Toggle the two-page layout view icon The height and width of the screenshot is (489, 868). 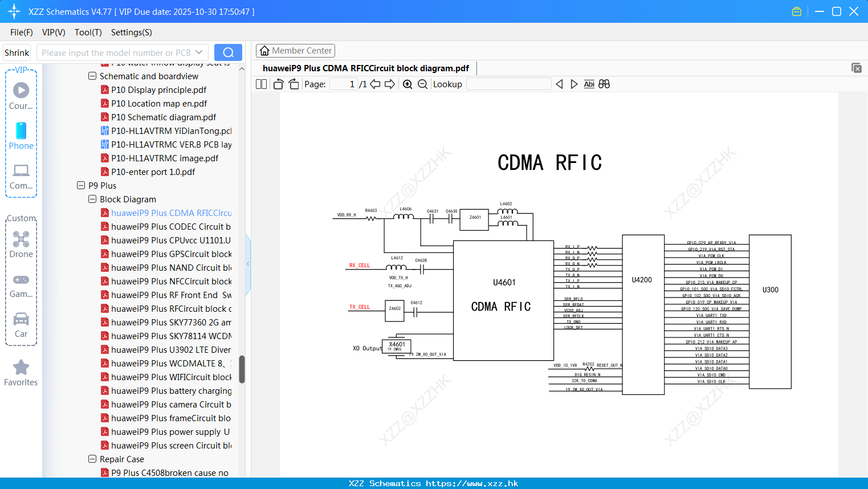262,84
